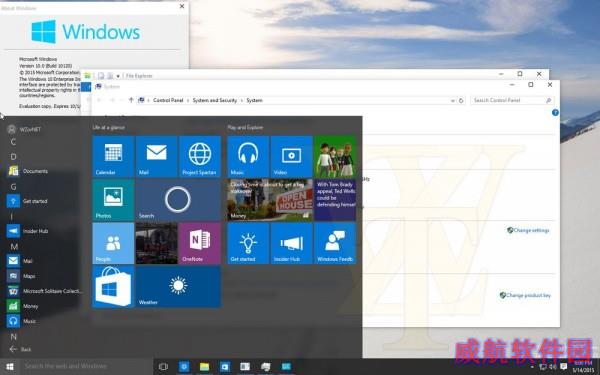Click the Cortana Search tile
600x375 pixels.
(178, 200)
